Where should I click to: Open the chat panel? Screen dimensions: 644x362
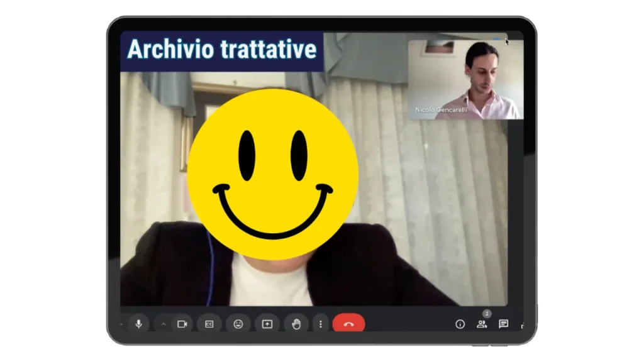504,324
